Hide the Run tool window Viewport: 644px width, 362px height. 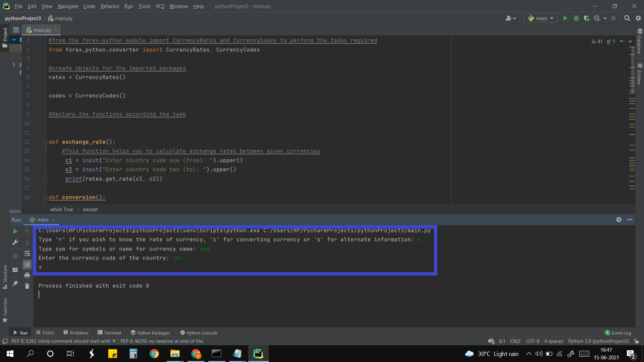[630, 220]
